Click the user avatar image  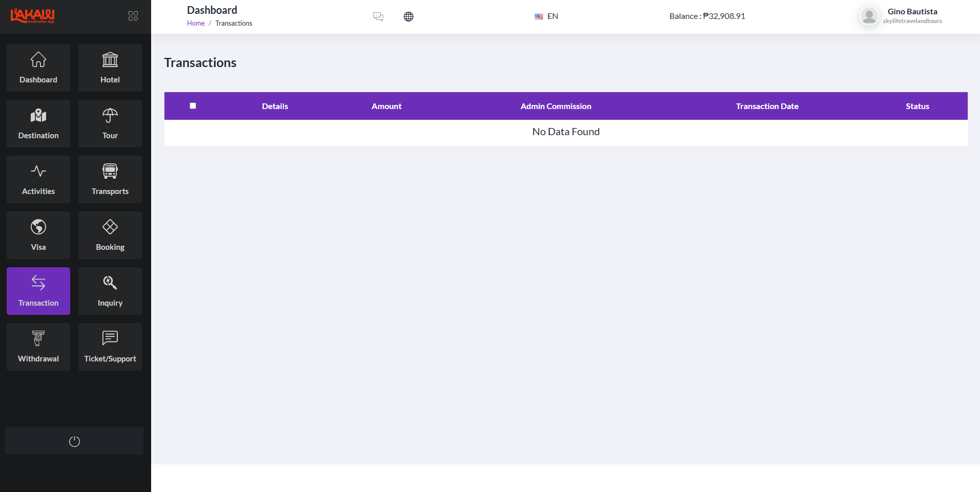(869, 16)
